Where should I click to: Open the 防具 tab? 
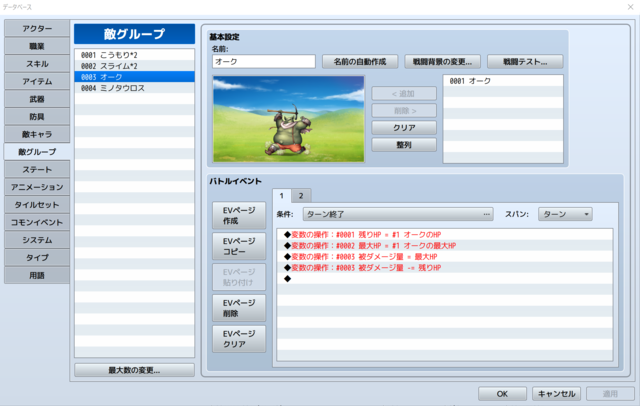[37, 117]
